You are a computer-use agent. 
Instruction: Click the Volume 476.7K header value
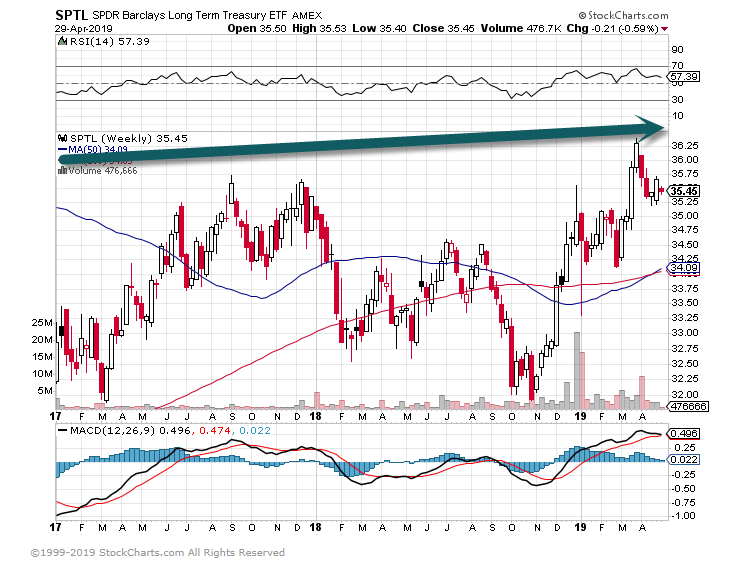click(521, 28)
